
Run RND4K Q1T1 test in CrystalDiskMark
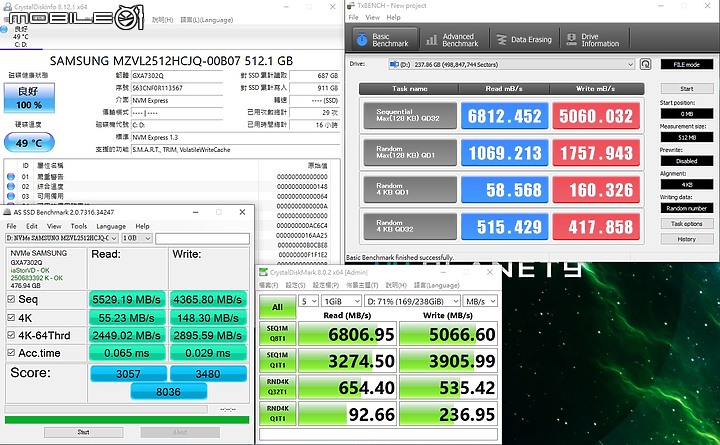coord(277,413)
